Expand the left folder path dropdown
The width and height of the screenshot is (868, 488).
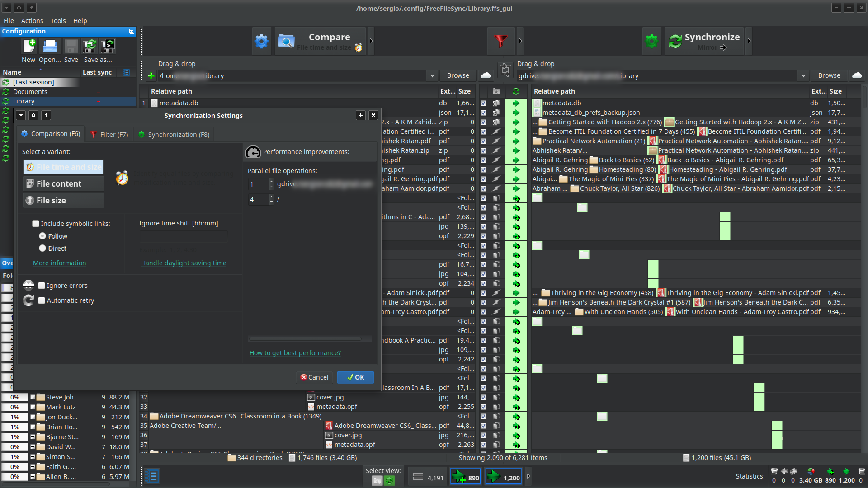(x=432, y=75)
